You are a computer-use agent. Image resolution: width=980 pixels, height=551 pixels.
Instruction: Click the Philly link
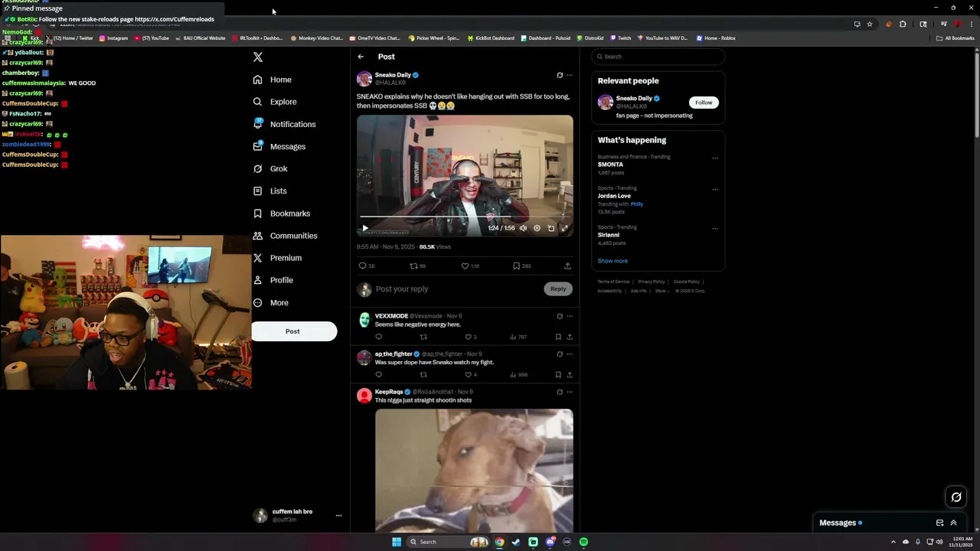click(x=637, y=204)
